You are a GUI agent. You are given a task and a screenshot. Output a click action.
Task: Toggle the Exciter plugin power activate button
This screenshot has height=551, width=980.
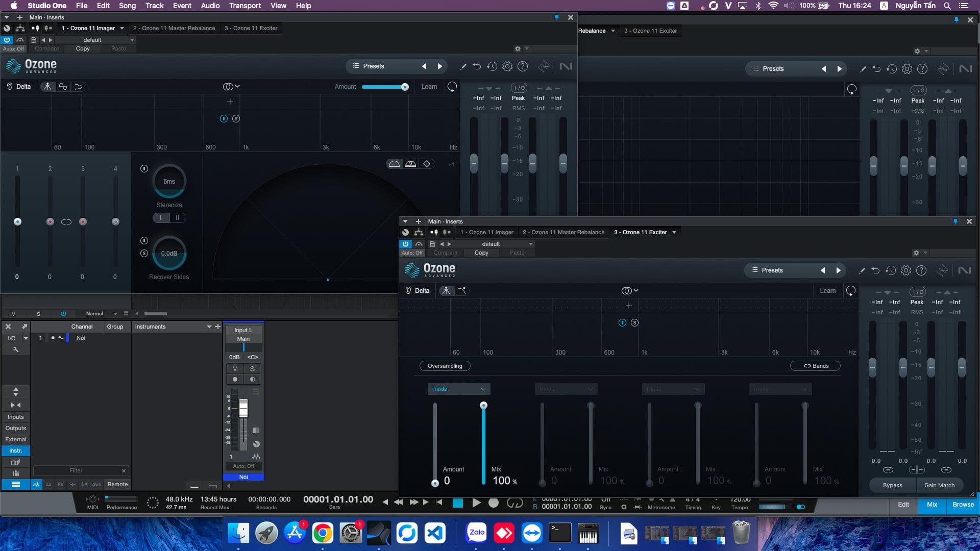(x=405, y=244)
